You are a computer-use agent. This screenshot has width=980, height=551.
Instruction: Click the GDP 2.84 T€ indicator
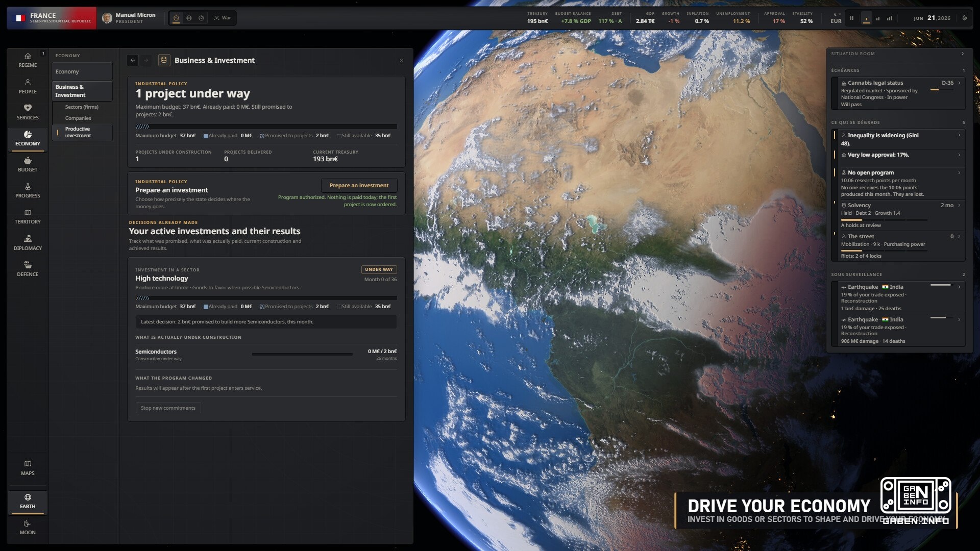click(x=645, y=18)
